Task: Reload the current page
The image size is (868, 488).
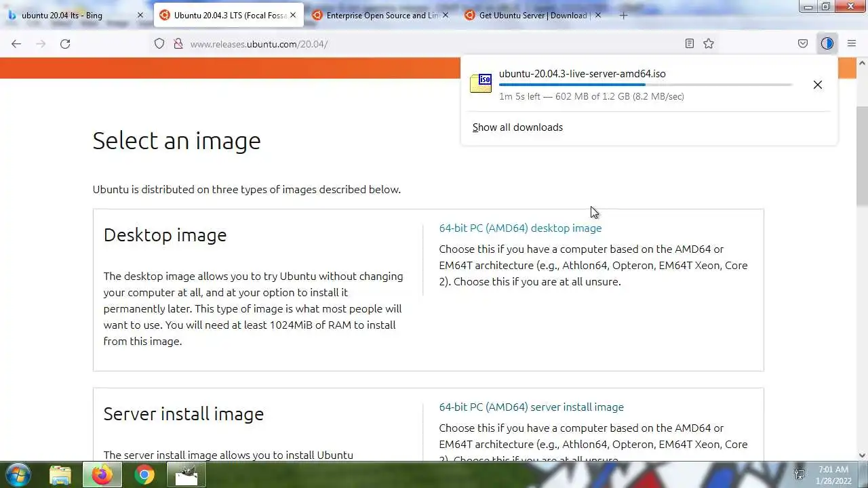Action: click(x=65, y=43)
